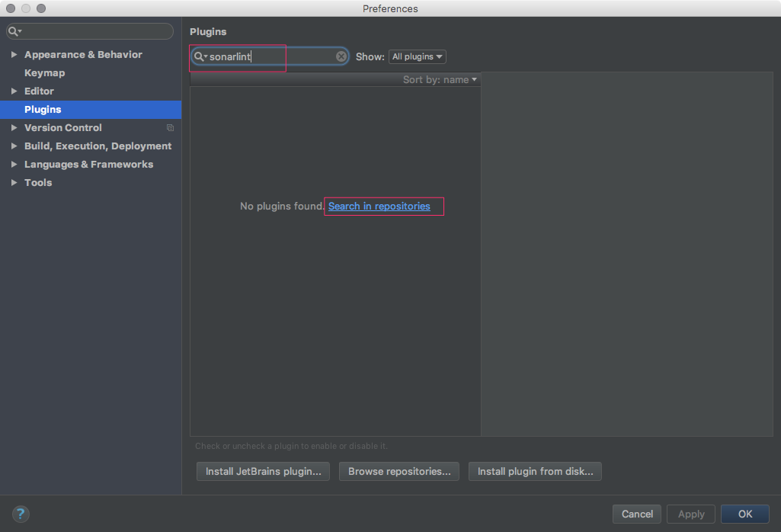Click Browse repositories button
This screenshot has height=532, width=781.
point(399,471)
